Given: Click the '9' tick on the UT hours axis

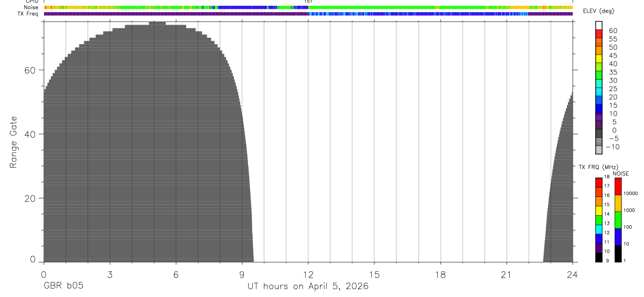Looking at the screenshot, I should point(242,274).
